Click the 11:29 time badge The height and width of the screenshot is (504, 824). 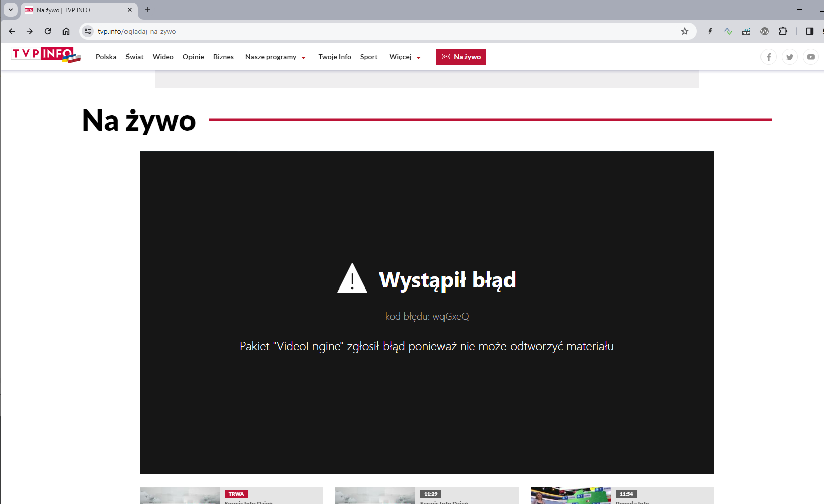click(x=431, y=494)
